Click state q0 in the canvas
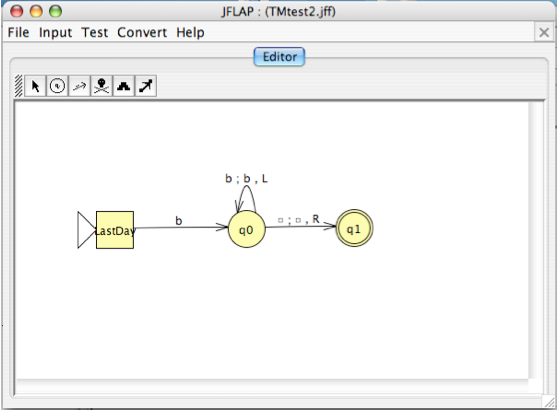 coord(247,229)
